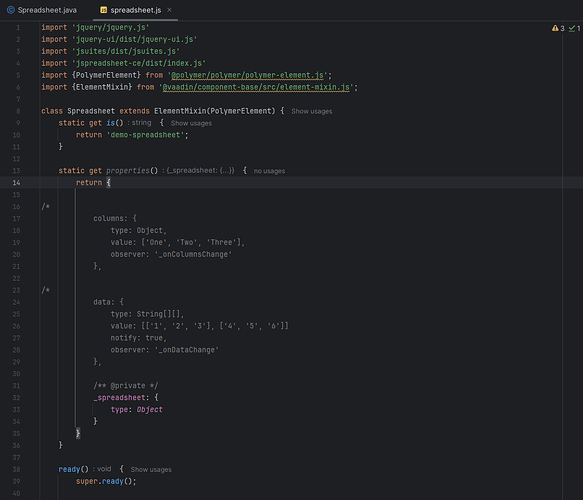This screenshot has width=583, height=500.
Task: Click 'notify: true,' in the data block
Action: (138, 338)
